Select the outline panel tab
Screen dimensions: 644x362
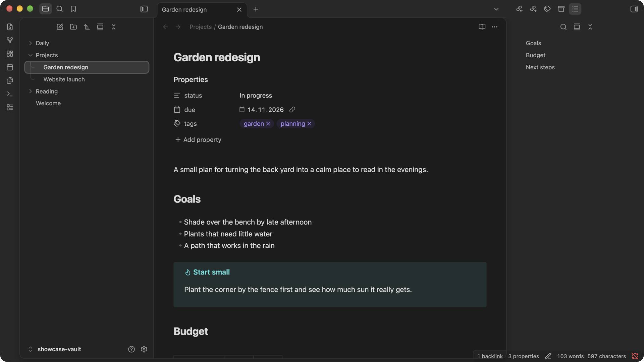[575, 9]
